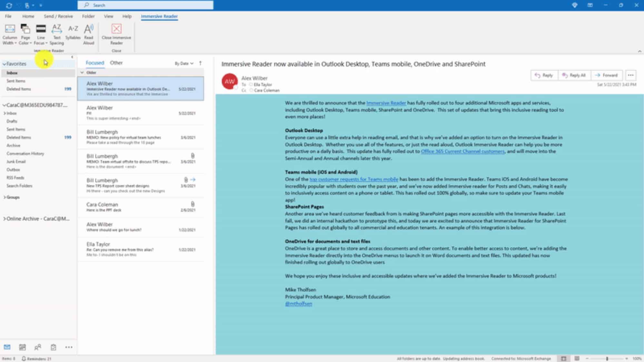Click the sync refresh icon in title bar

pyautogui.click(x=9, y=5)
